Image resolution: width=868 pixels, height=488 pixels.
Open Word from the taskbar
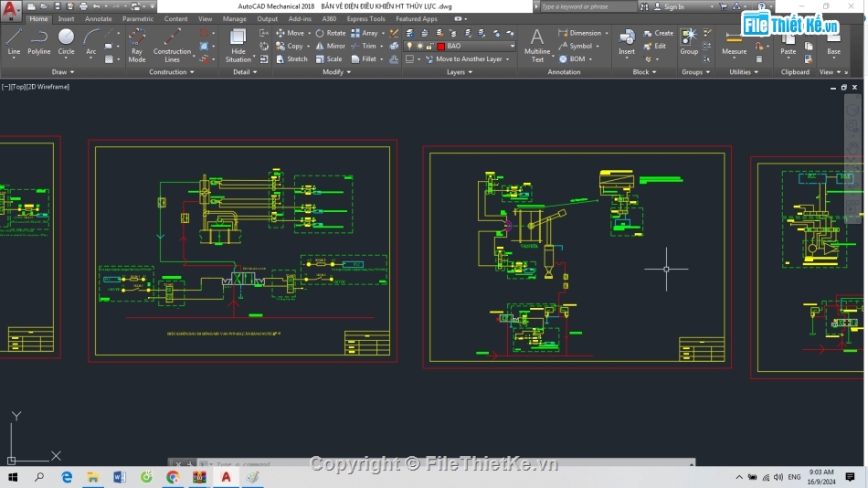click(120, 477)
